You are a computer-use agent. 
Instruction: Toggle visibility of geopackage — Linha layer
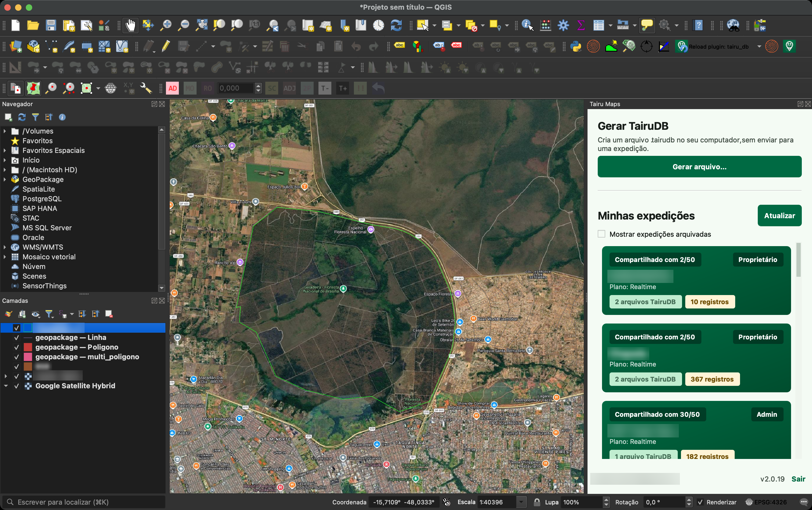[17, 337]
